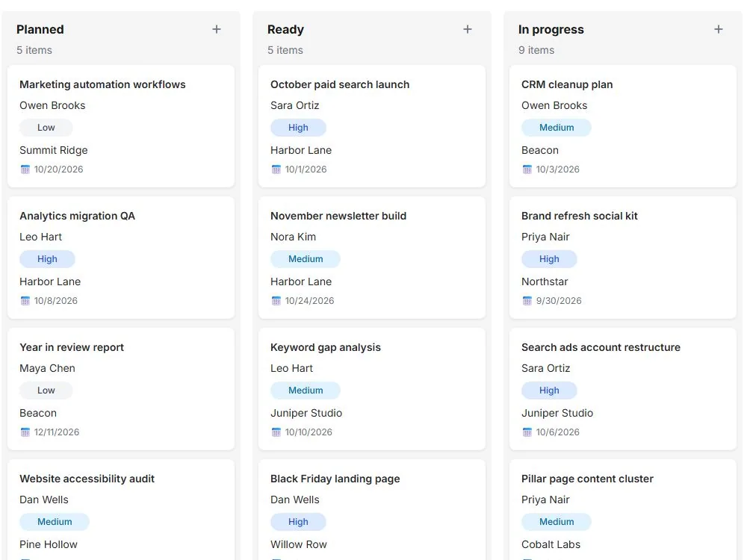Viewport: 747px width, 560px height.
Task: Click calendar icon beside 12/11/2026
Action: coord(25,432)
